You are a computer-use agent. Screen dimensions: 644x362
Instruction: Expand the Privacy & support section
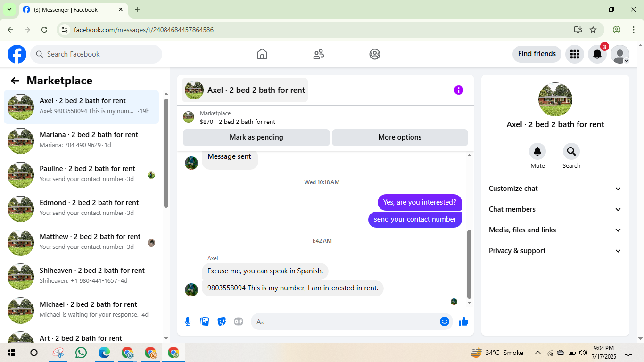coord(555,251)
